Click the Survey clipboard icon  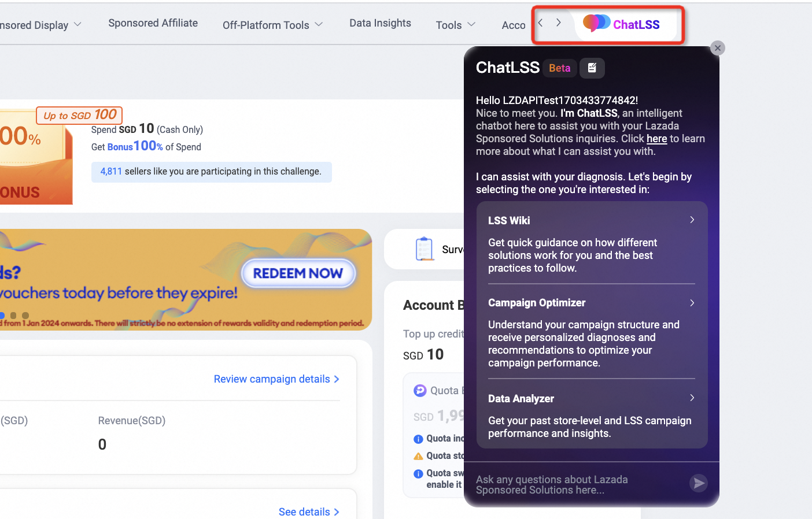coord(425,249)
